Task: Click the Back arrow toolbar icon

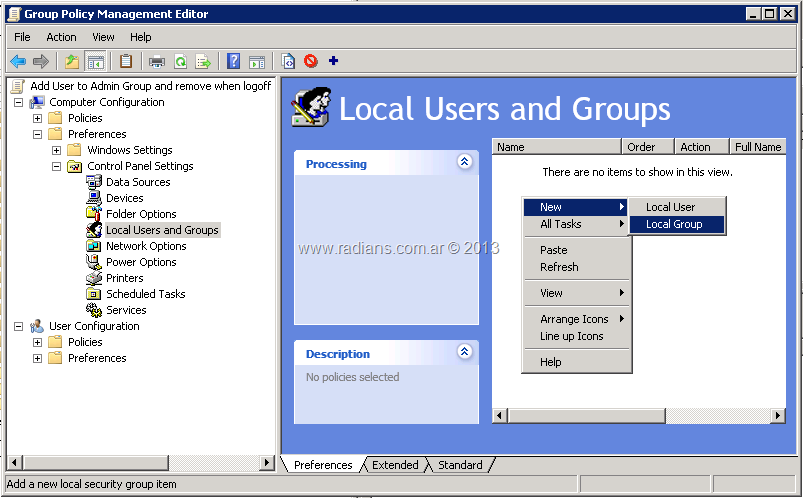Action: [x=18, y=62]
